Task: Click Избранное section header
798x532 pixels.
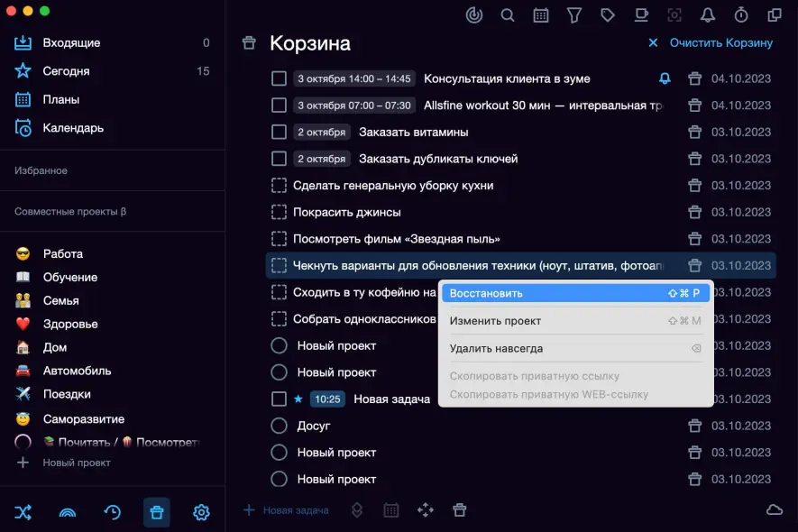Action: point(41,170)
